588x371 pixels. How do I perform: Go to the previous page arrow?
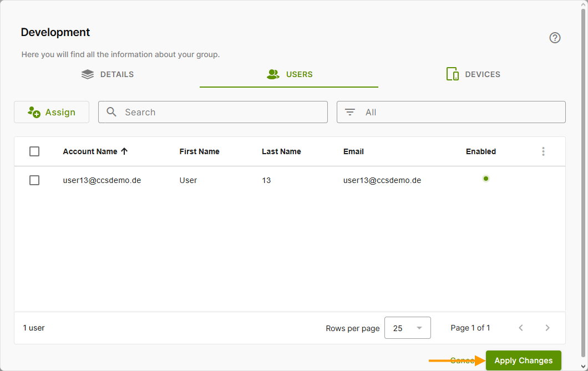pyautogui.click(x=521, y=328)
